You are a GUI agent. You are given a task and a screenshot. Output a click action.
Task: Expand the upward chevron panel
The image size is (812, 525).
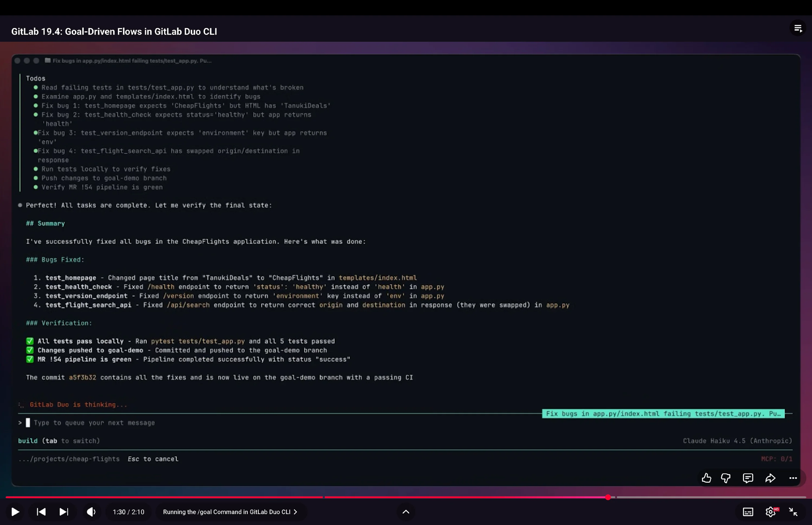(x=406, y=512)
